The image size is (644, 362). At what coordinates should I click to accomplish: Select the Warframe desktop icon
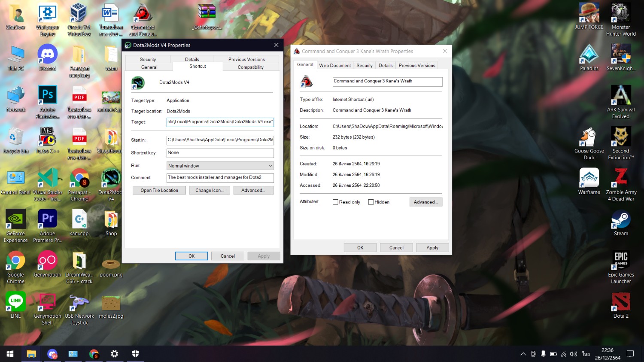[589, 182]
